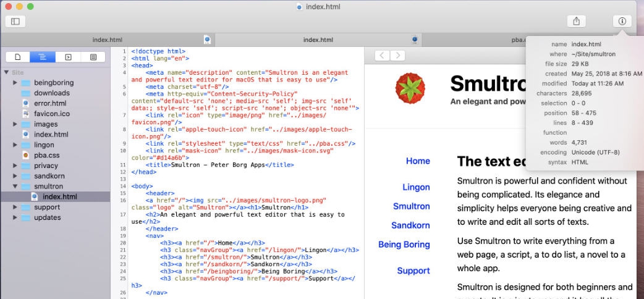Place cursor on the <nav> line in editor

(x=155, y=236)
